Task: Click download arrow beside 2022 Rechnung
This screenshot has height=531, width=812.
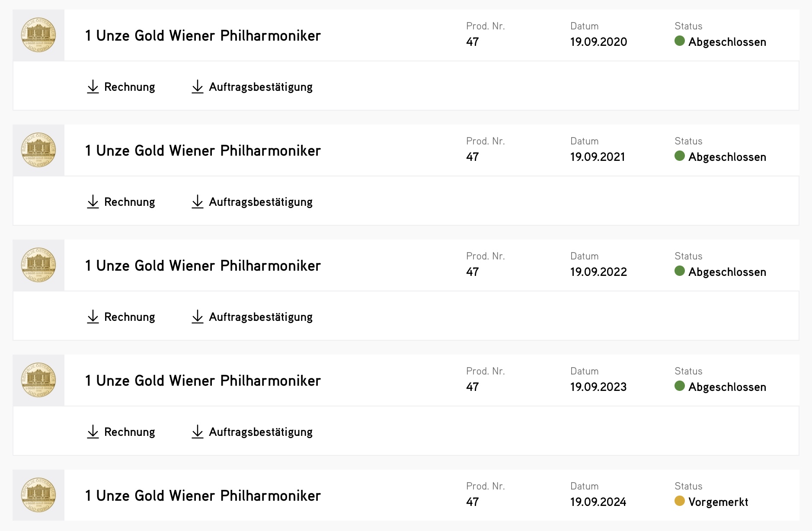Action: coord(93,317)
